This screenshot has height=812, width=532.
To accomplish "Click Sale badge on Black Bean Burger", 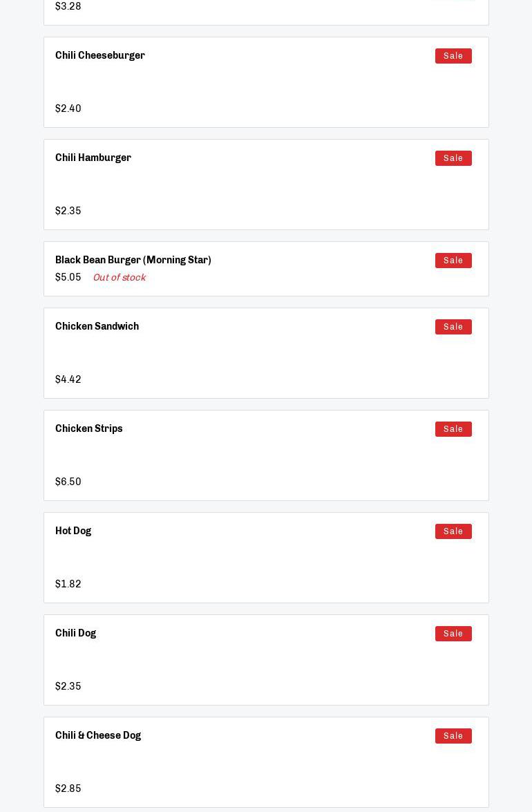I will pyautogui.click(x=453, y=261).
